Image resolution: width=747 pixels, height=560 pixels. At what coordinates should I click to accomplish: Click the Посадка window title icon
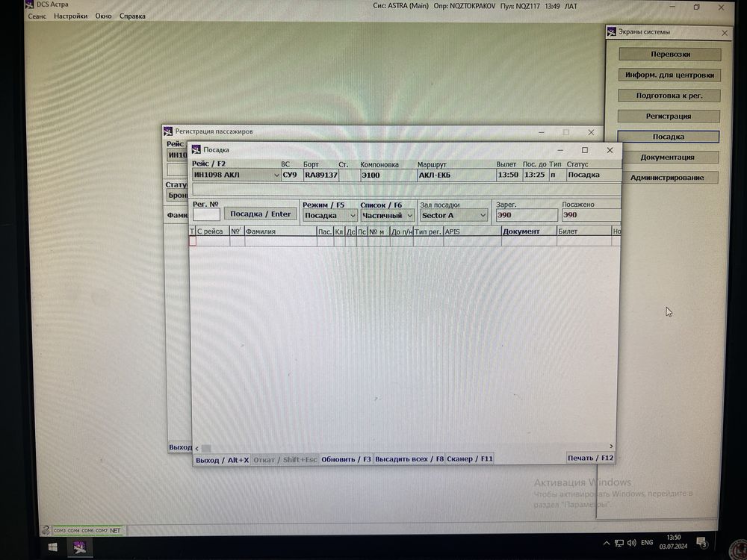[196, 149]
